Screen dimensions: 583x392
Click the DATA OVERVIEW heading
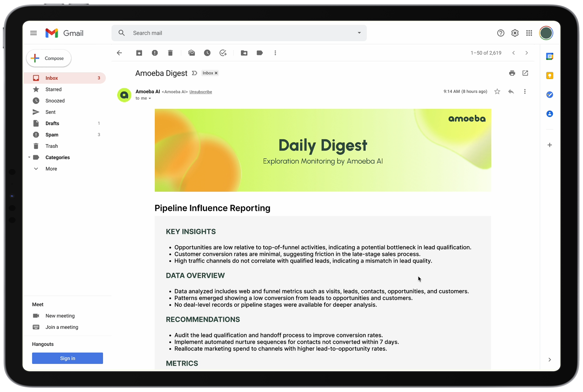pos(195,275)
